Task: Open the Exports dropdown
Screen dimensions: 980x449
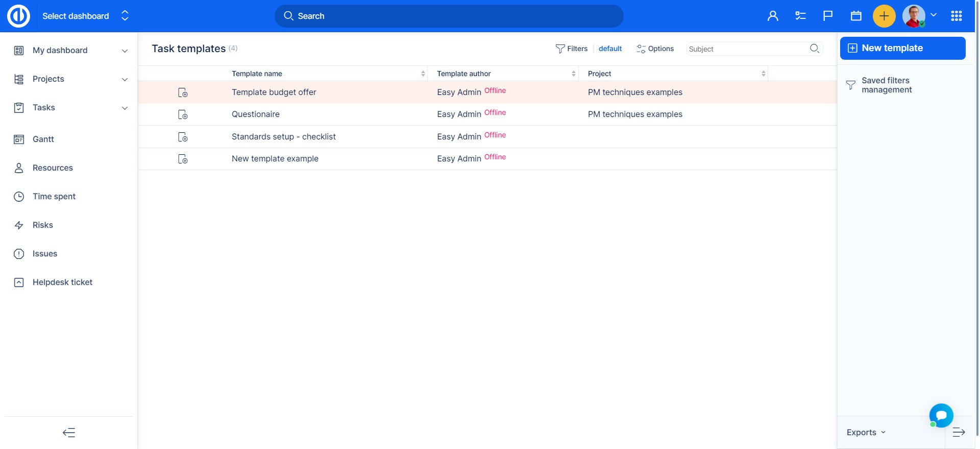Action: pos(866,433)
